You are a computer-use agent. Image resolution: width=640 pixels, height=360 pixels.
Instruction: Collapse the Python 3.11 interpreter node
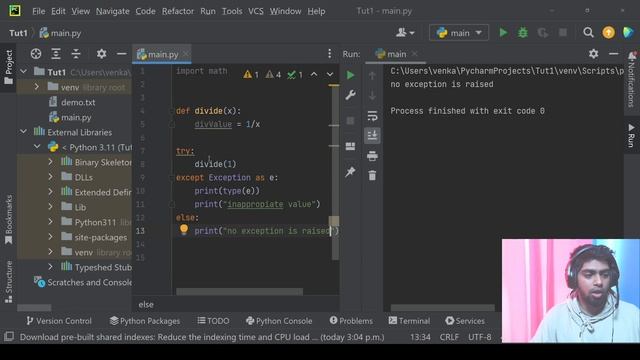click(x=37, y=147)
